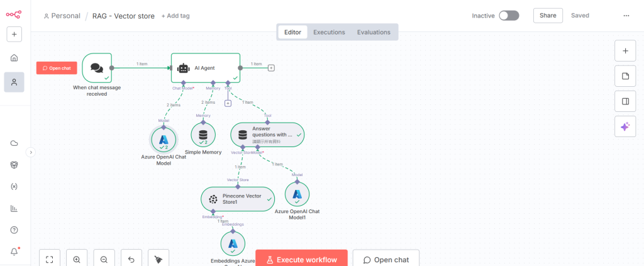This screenshot has width=644, height=266.
Task: Toggle the Inactive workflow switch
Action: (x=508, y=16)
